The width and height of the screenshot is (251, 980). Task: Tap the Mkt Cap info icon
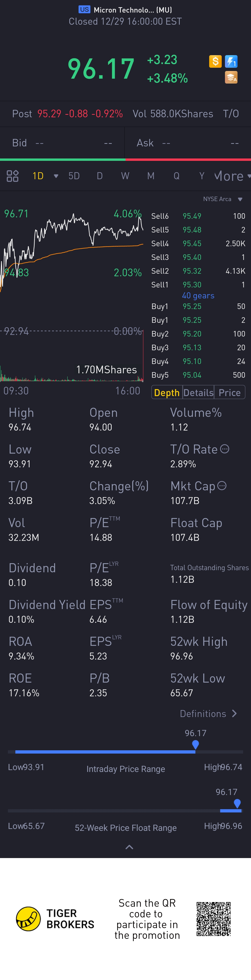click(222, 486)
